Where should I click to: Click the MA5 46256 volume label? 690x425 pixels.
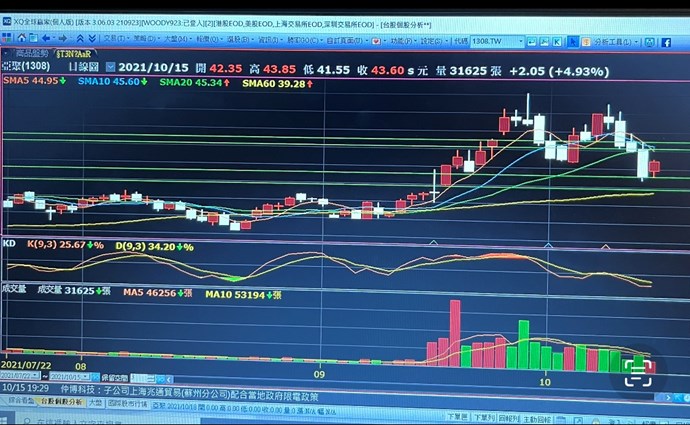(x=158, y=293)
